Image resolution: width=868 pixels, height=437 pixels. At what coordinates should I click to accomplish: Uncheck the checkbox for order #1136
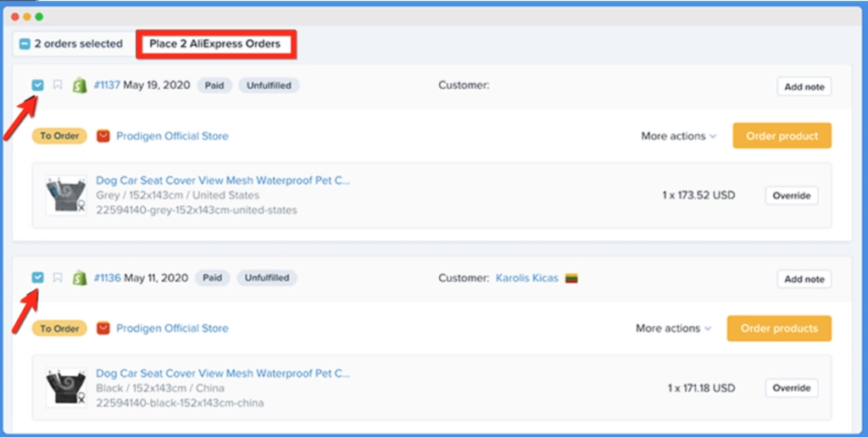(37, 277)
